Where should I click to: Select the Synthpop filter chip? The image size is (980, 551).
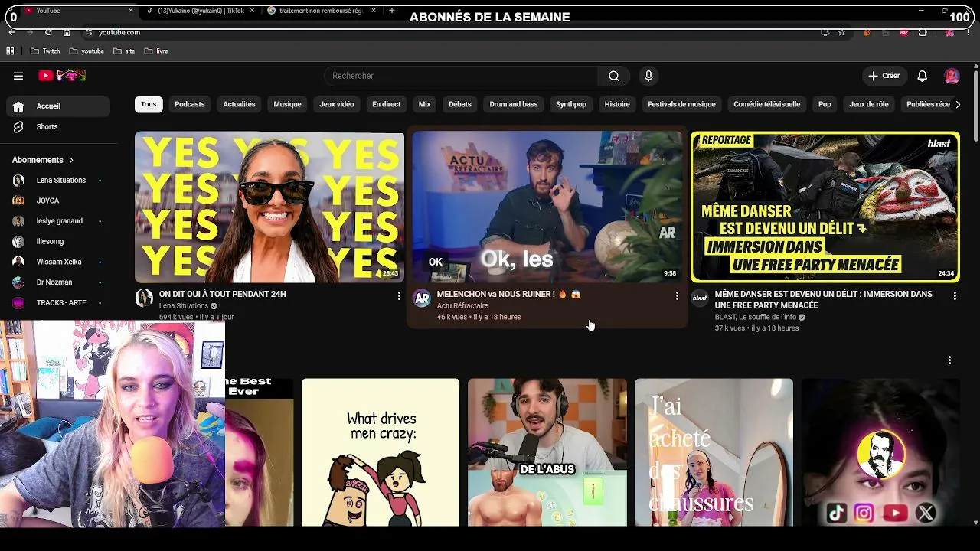(x=571, y=104)
